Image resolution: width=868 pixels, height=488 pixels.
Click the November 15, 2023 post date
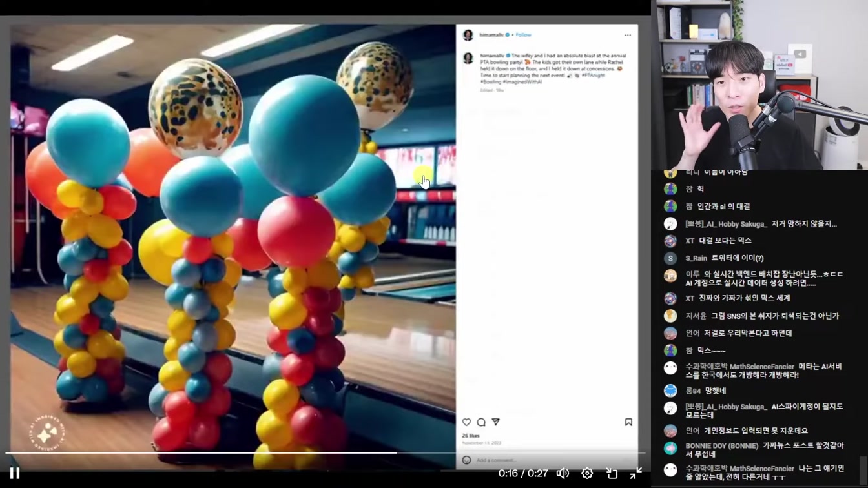[482, 443]
